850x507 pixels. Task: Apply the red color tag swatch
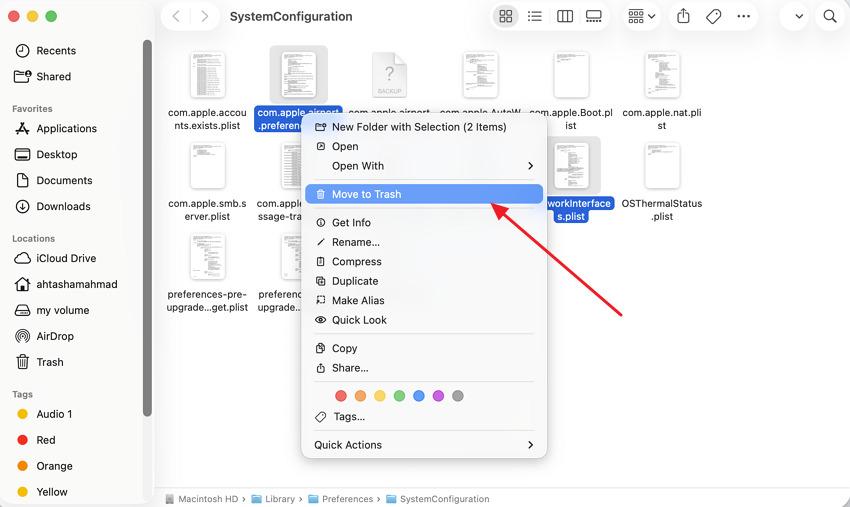point(341,396)
